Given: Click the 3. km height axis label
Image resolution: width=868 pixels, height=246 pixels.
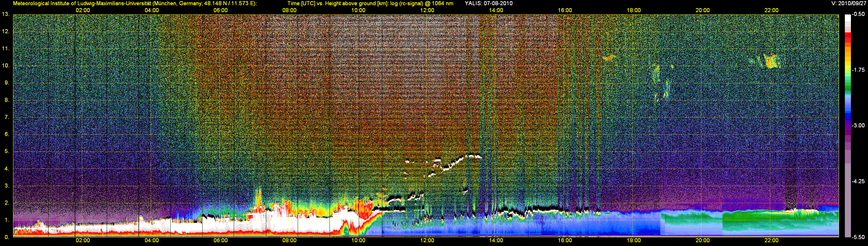Looking at the screenshot, I should tap(7, 186).
